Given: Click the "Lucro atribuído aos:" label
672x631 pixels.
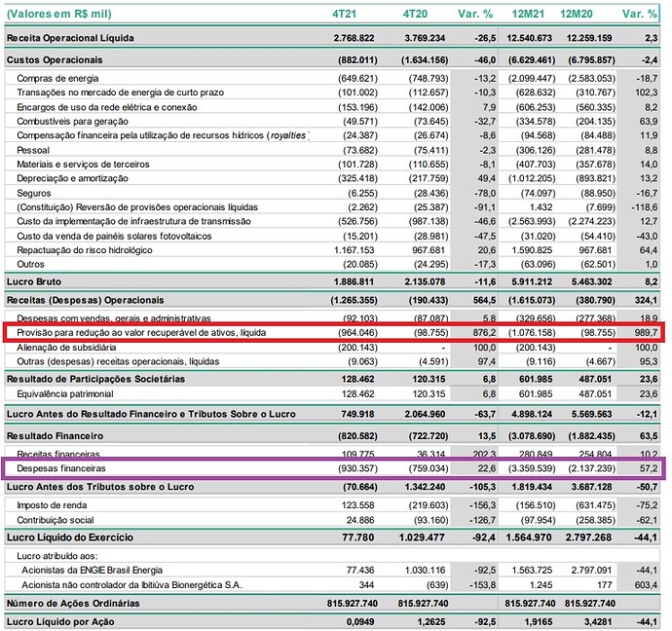Looking at the screenshot, I should tap(57, 556).
